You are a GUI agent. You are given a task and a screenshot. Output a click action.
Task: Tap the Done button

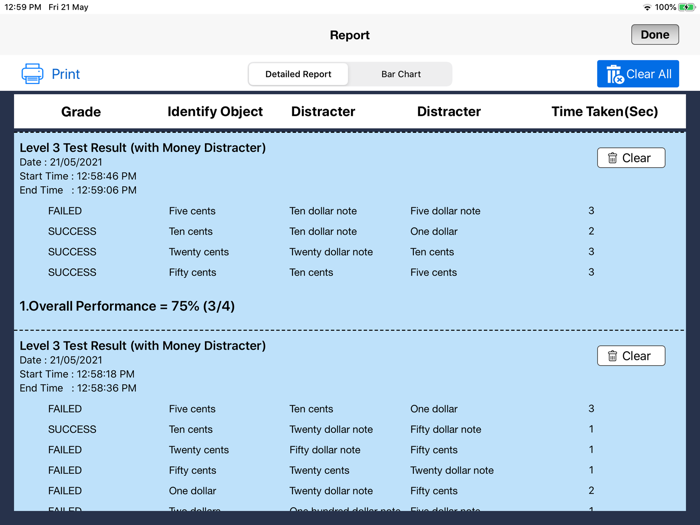654,35
